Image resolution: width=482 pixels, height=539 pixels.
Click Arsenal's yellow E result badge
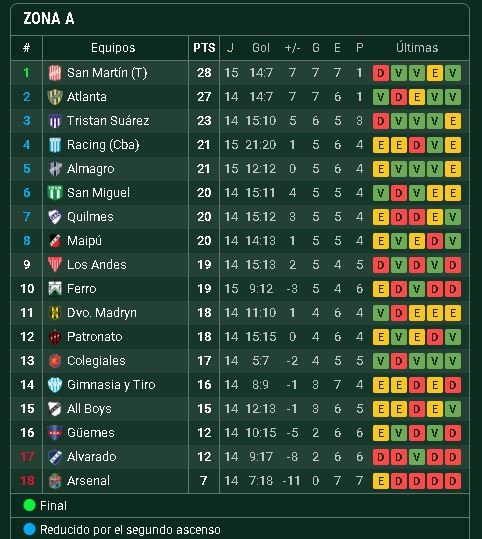[381, 481]
